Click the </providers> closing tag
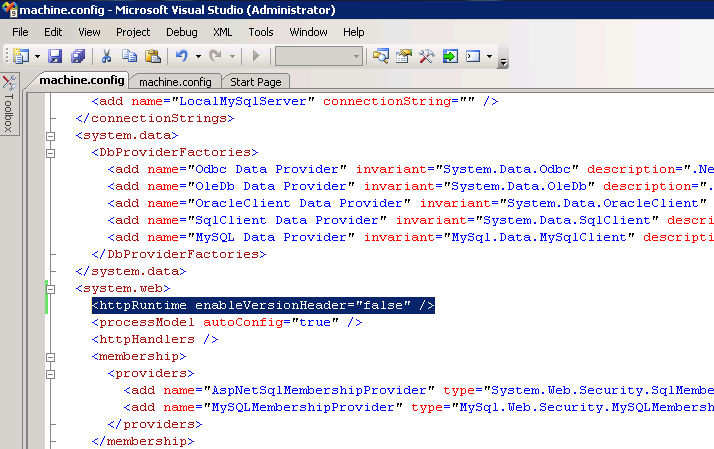This screenshot has height=449, width=714. [155, 424]
